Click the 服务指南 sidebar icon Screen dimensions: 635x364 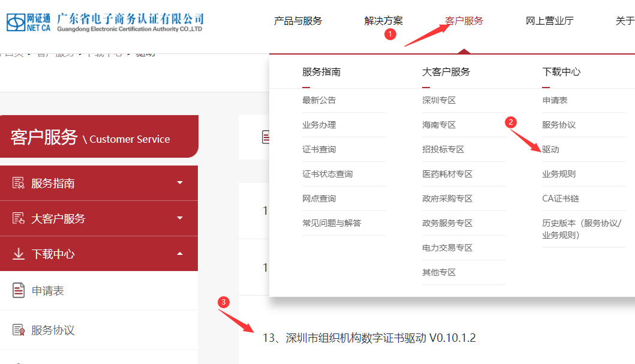(19, 183)
